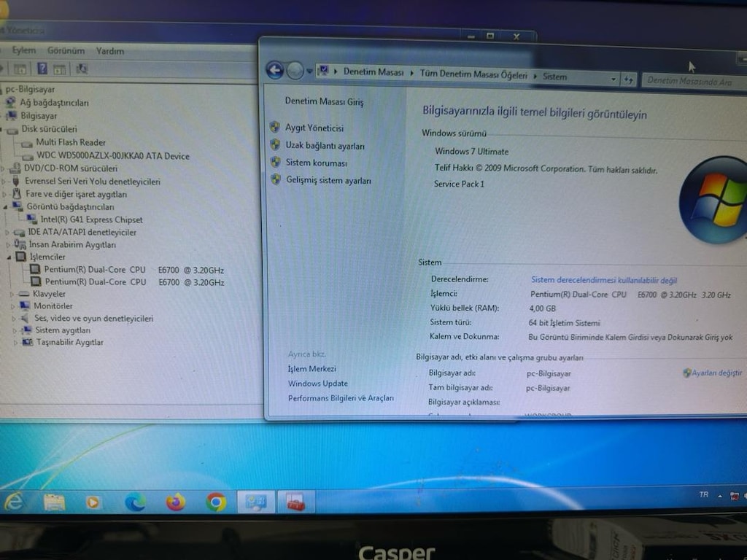
Task: Collapse the İşlemciler node
Action: pyautogui.click(x=9, y=257)
